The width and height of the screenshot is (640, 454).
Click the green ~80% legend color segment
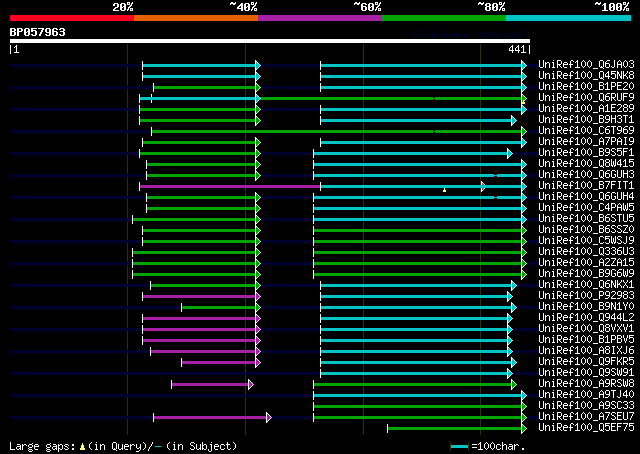444,18
